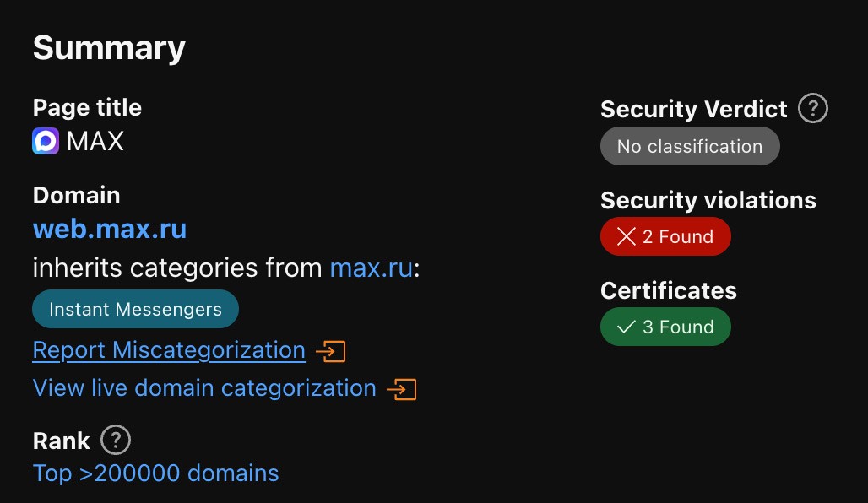868x503 pixels.
Task: Open the web.max.ru domain link
Action: 110,229
